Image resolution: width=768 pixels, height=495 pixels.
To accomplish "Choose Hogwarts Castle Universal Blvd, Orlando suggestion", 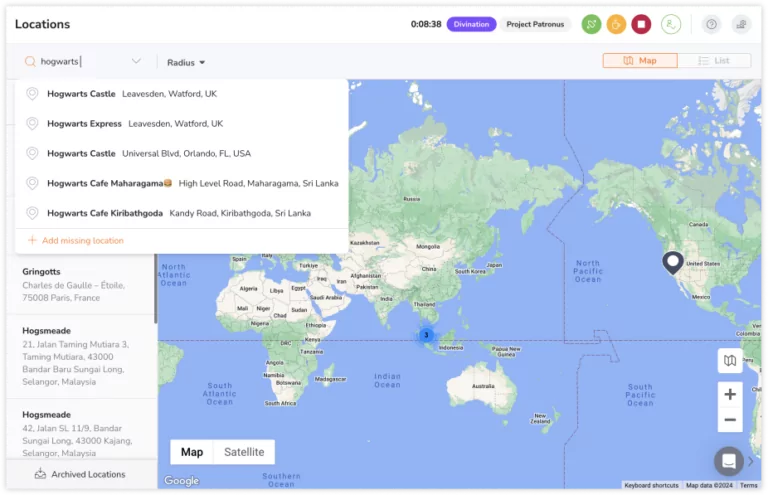I will point(182,153).
